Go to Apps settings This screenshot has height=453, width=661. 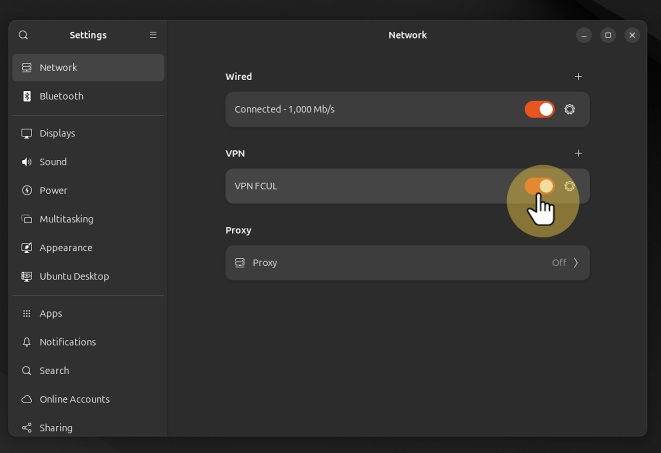(x=88, y=314)
